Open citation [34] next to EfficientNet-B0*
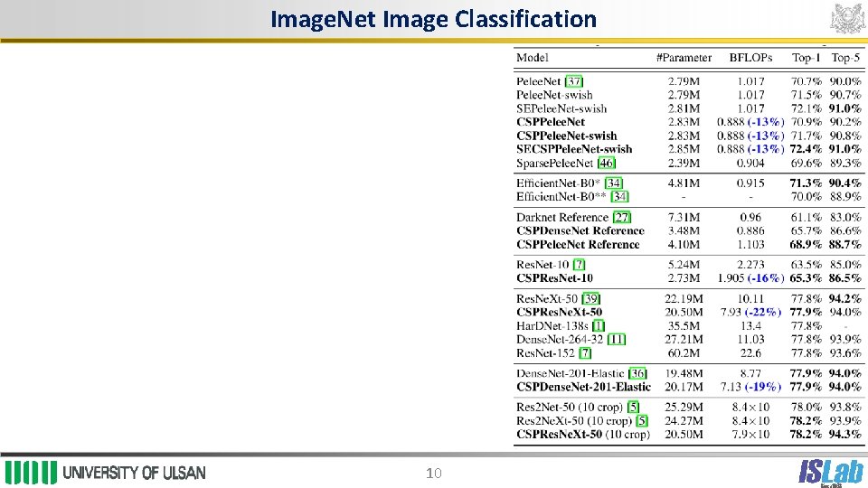The width and height of the screenshot is (868, 488). point(614,183)
